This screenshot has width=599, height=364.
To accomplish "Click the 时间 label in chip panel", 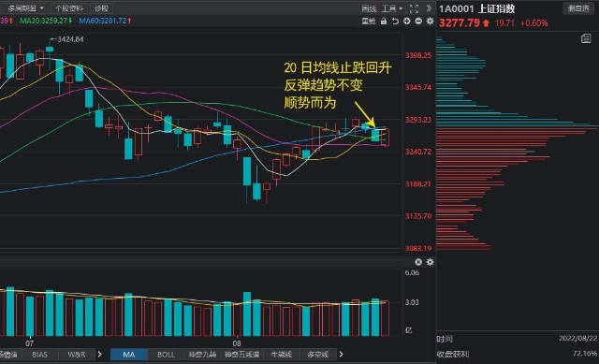I will tap(445, 339).
